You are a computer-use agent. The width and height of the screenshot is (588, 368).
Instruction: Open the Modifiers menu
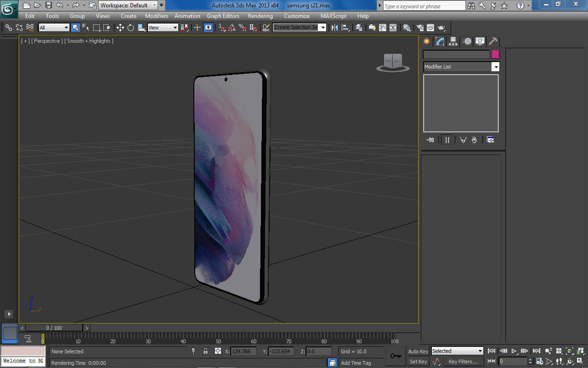tap(157, 16)
